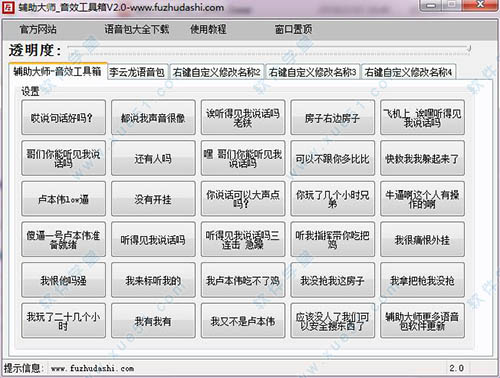Play the 房子右边房子 sound effect
The width and height of the screenshot is (500, 378).
[x=332, y=117]
